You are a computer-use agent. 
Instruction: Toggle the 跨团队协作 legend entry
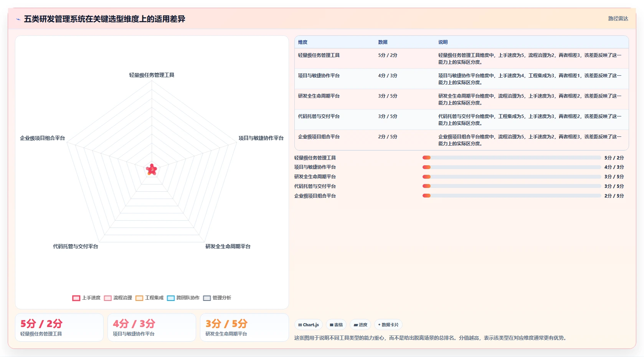[183, 298]
